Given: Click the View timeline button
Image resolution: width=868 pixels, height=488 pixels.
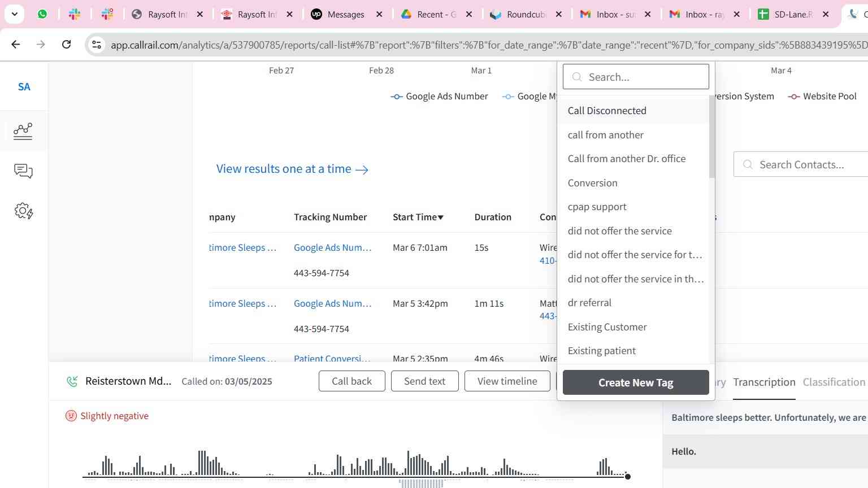Looking at the screenshot, I should [507, 381].
